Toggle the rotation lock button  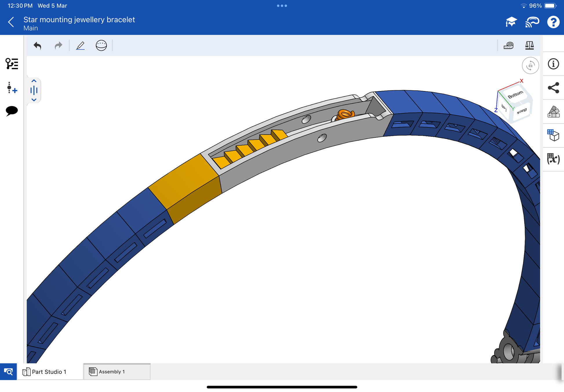530,66
